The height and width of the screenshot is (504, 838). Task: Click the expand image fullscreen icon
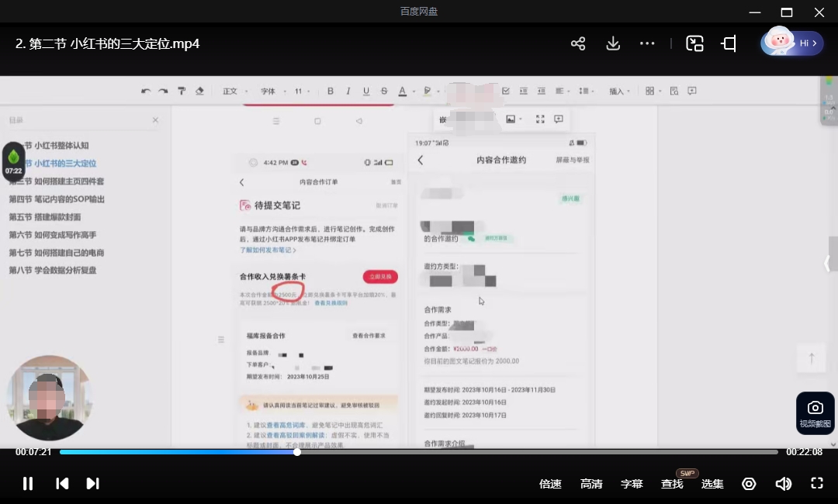pos(540,119)
